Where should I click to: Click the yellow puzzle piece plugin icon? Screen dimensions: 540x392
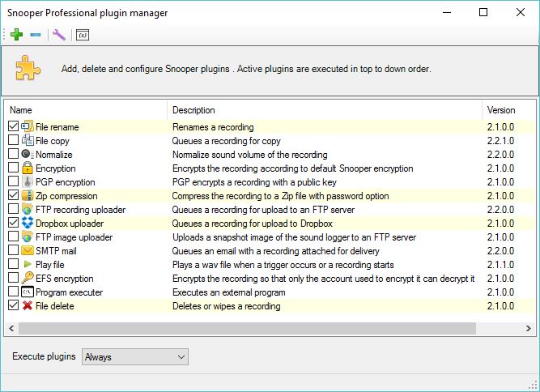28,68
